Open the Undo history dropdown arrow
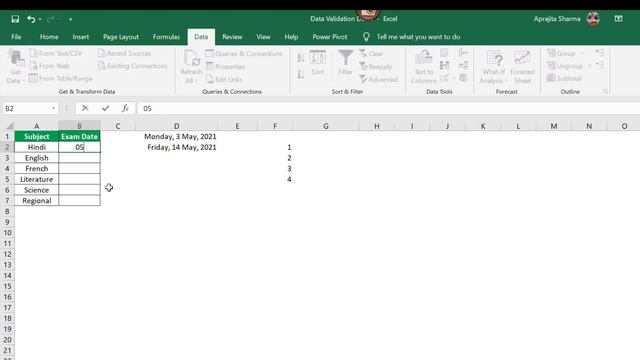Viewport: 640px width, 360px height. point(40,19)
